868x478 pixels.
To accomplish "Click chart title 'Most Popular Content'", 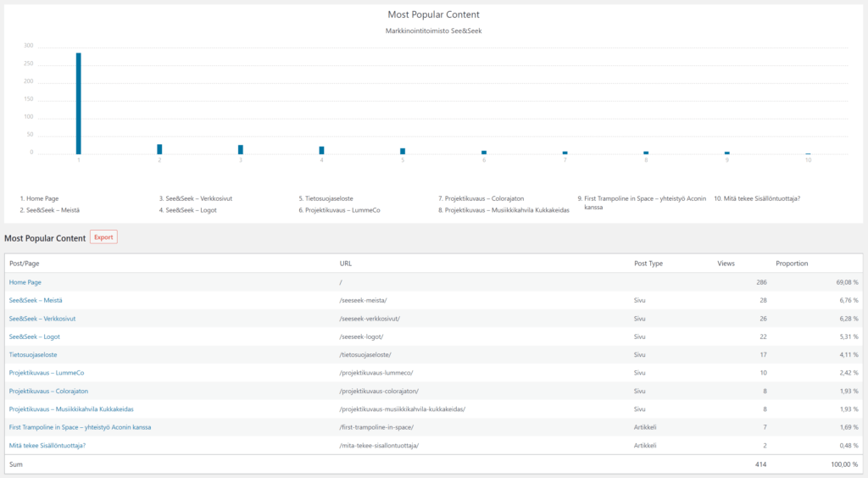I will [433, 15].
